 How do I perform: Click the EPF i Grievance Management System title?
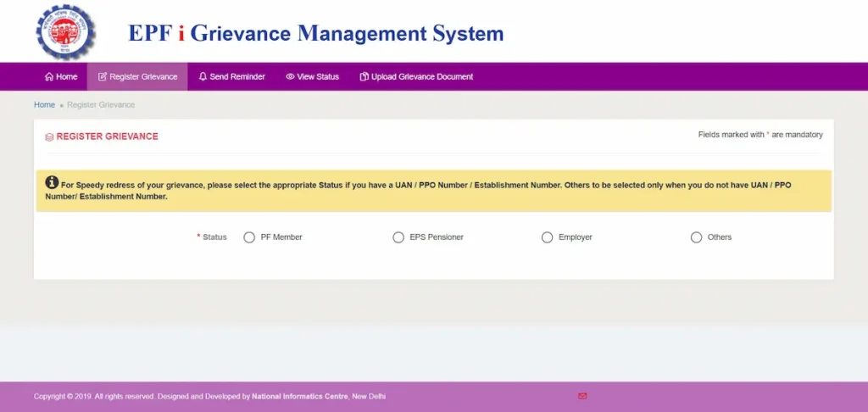316,33
